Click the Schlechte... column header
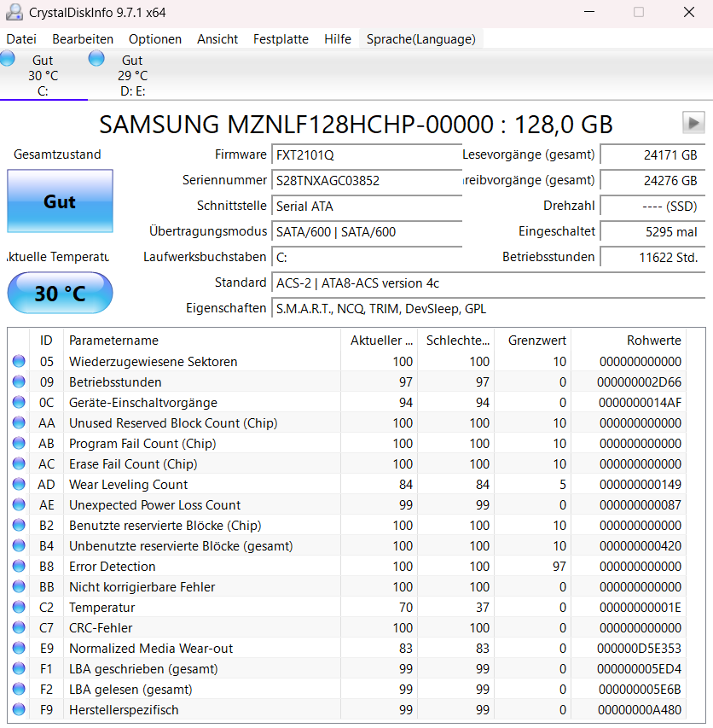 [457, 341]
